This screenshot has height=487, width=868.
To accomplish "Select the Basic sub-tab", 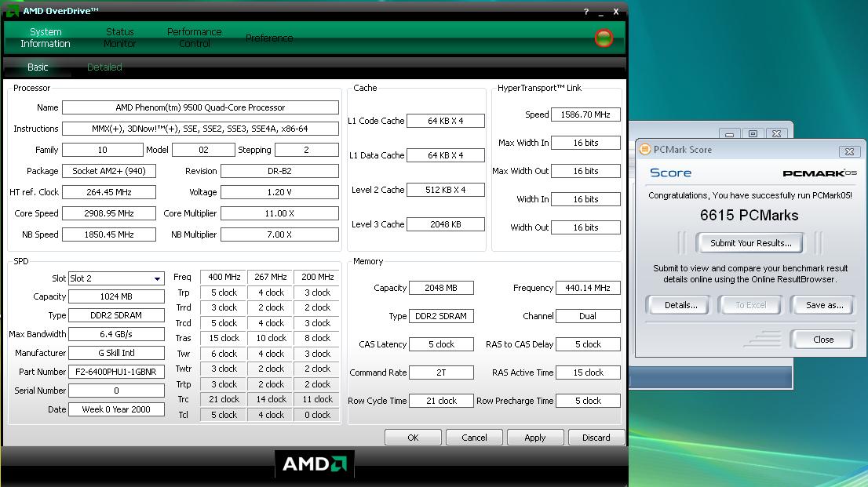I will click(38, 67).
